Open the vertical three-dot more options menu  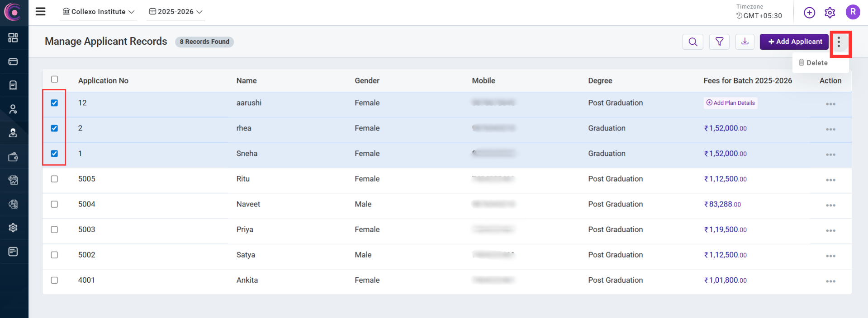(x=839, y=42)
